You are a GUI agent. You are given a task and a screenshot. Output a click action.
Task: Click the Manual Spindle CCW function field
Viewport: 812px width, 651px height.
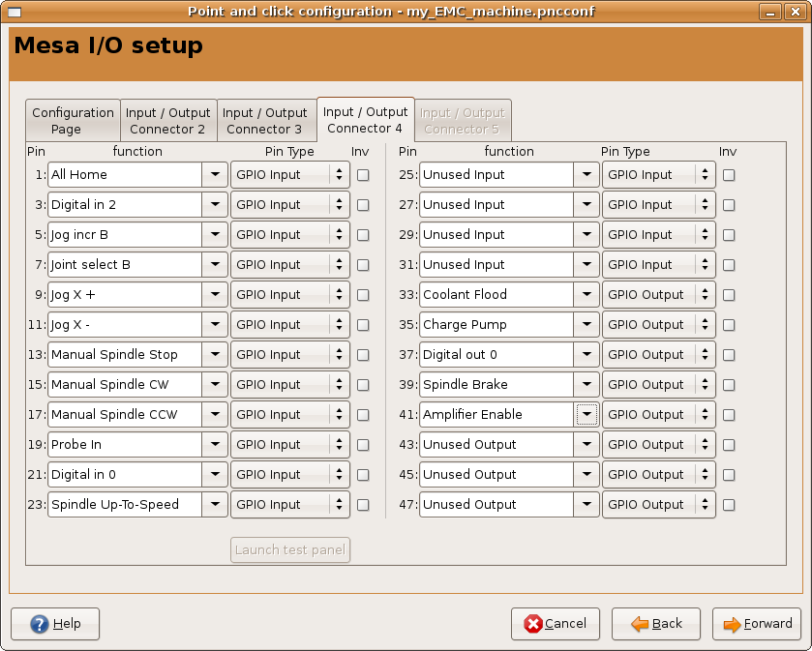click(125, 415)
